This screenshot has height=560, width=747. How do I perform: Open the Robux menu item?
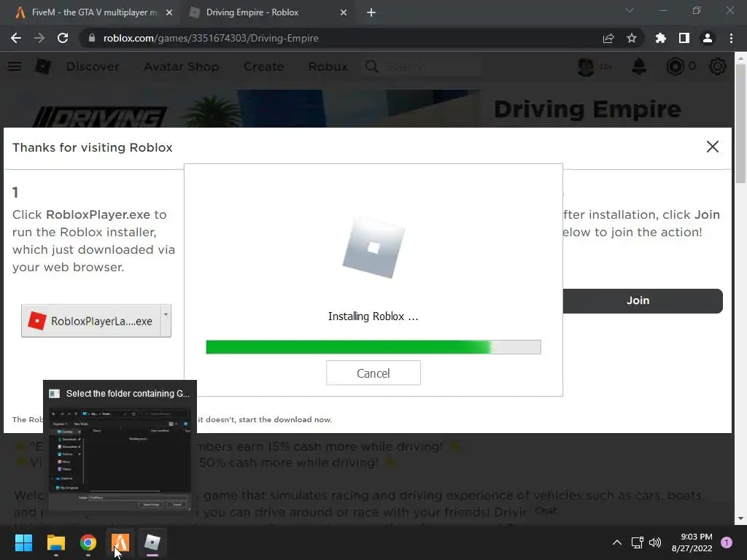(328, 66)
